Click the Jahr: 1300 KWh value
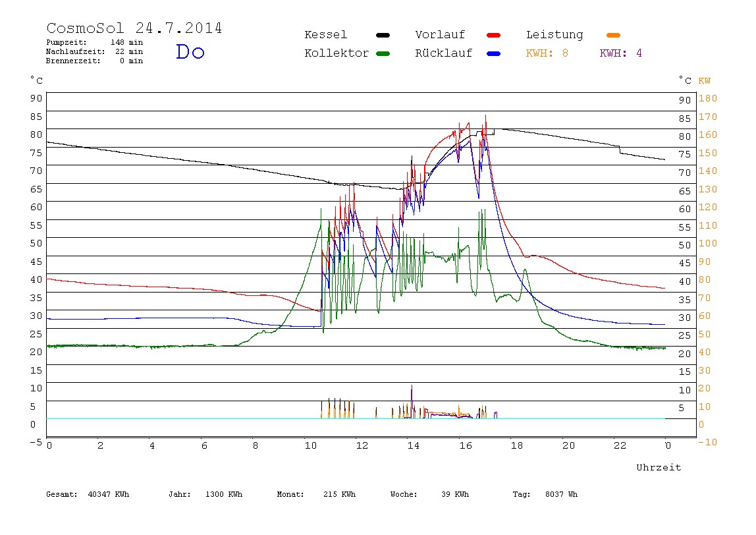 (205, 494)
